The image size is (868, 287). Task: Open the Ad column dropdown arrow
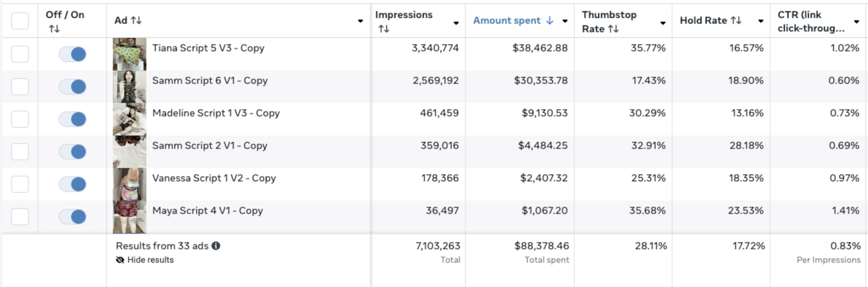click(x=360, y=21)
